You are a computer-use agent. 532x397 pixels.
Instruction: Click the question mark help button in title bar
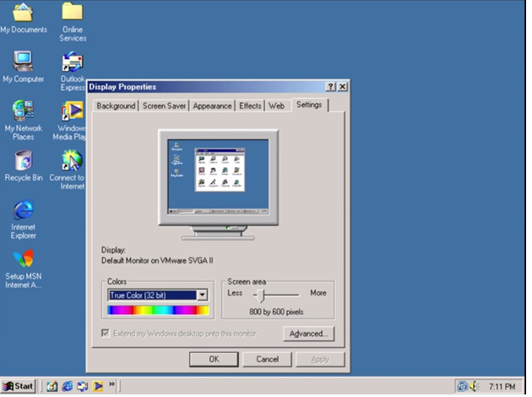tap(330, 87)
